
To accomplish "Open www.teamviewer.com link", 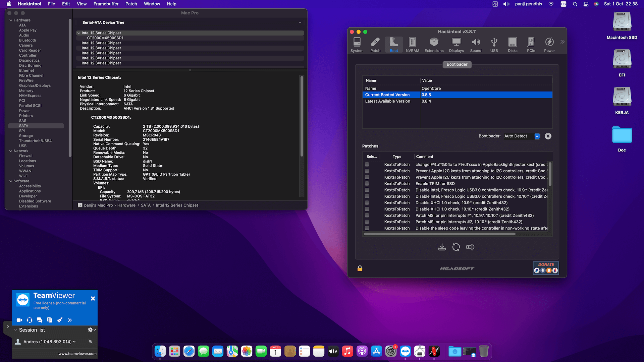I will tap(77, 354).
